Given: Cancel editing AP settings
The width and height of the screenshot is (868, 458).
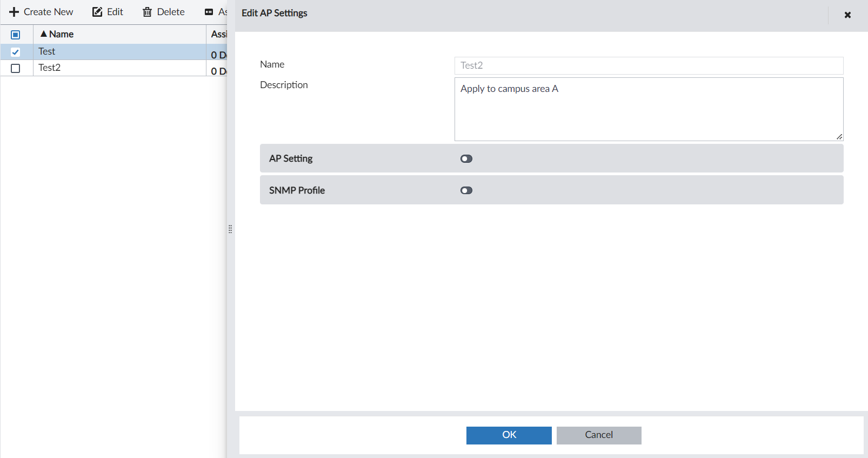Looking at the screenshot, I should tap(599, 435).
